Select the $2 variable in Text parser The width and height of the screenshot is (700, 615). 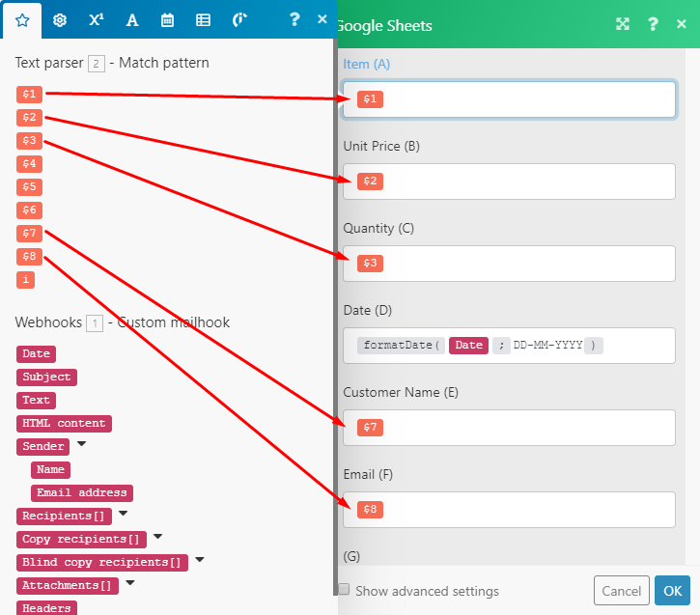point(30,118)
